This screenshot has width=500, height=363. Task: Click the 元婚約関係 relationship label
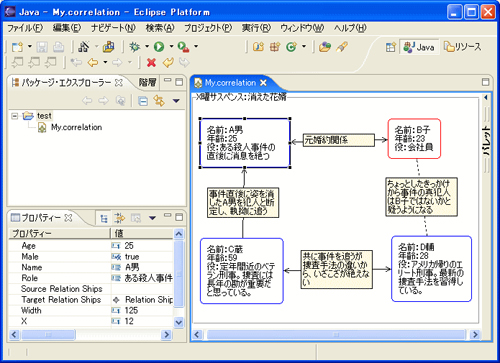pos(339,140)
